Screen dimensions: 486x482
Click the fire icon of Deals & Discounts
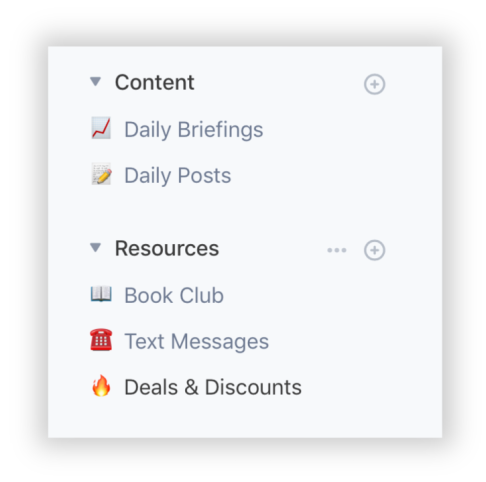pyautogui.click(x=101, y=386)
